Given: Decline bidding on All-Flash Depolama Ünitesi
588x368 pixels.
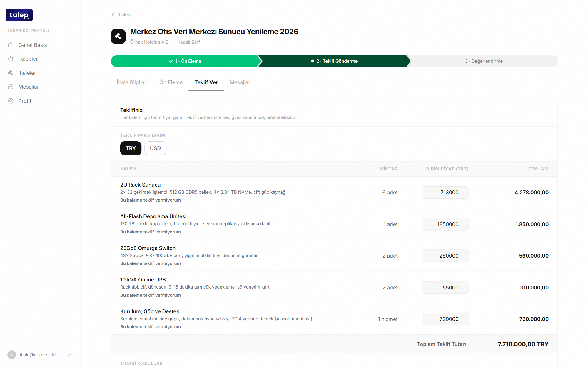Looking at the screenshot, I should (x=151, y=232).
